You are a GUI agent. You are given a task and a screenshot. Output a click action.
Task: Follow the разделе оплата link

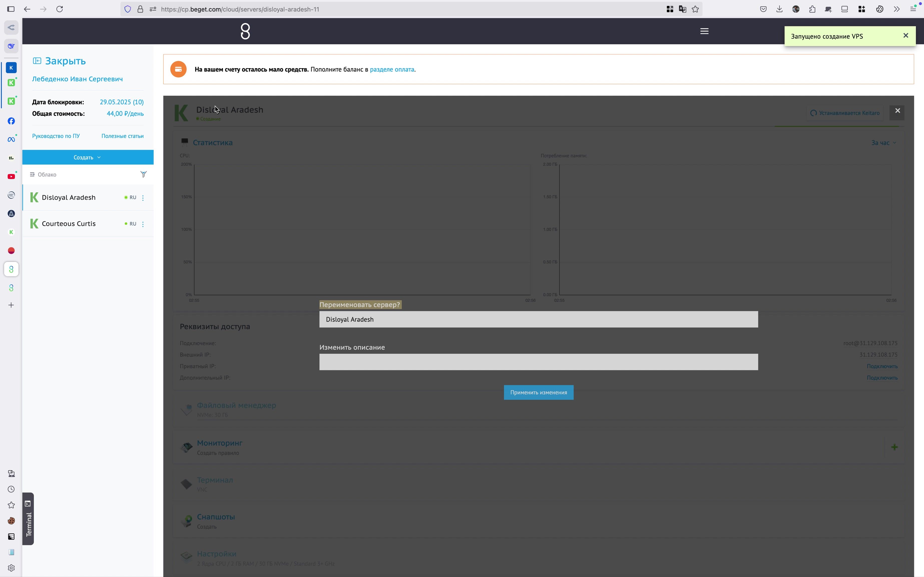(x=392, y=69)
